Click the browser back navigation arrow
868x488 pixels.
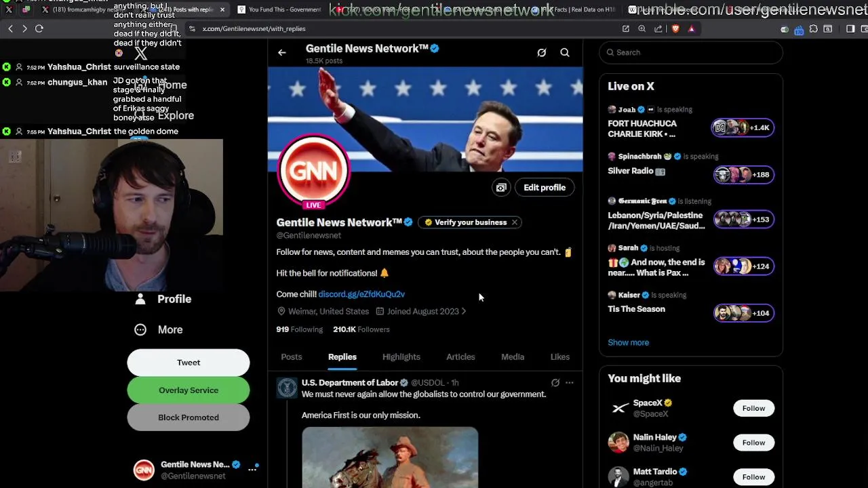[x=10, y=28]
